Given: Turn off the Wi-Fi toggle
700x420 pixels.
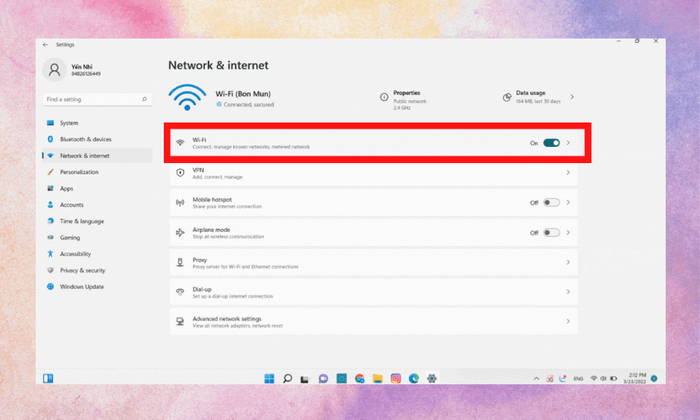Looking at the screenshot, I should tap(551, 143).
